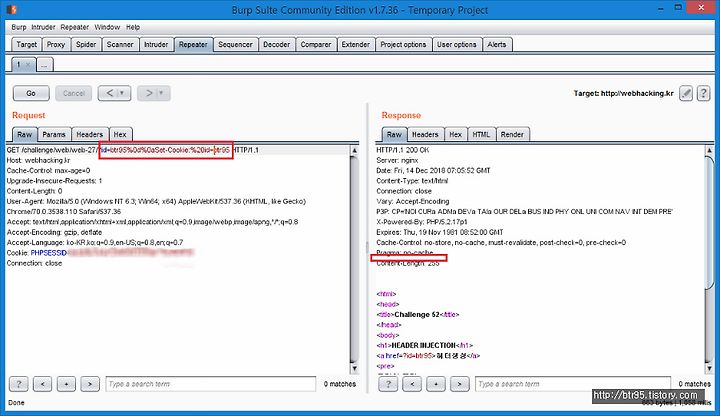Open the Burp menu
The width and height of the screenshot is (720, 416).
pos(19,27)
